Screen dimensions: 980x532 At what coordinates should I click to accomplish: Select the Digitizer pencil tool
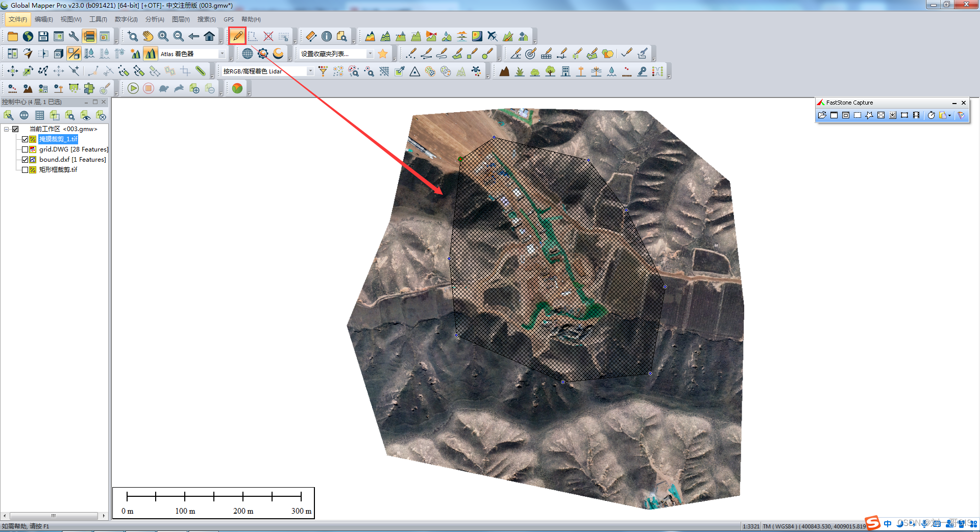237,36
